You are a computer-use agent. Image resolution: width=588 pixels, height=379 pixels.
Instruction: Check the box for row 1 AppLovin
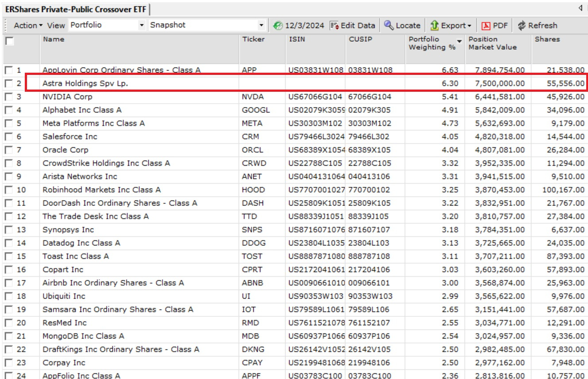[x=9, y=70]
